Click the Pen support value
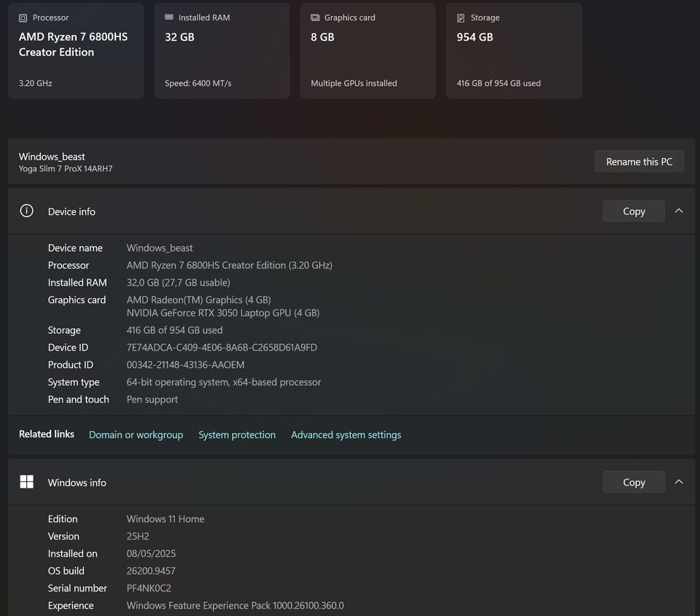Viewport: 700px width, 616px height. coord(152,399)
